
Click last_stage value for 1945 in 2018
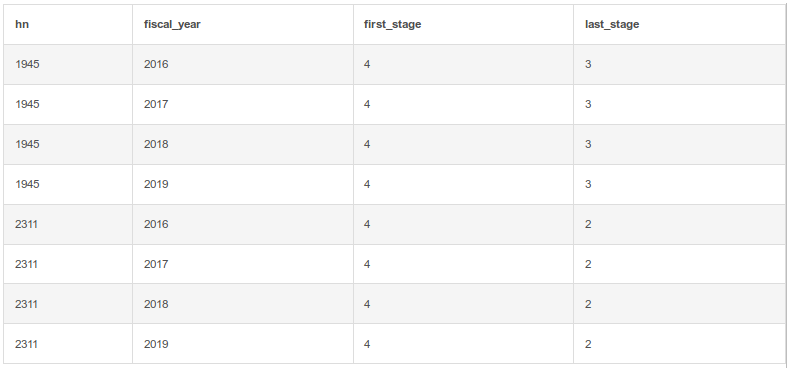[x=588, y=144]
